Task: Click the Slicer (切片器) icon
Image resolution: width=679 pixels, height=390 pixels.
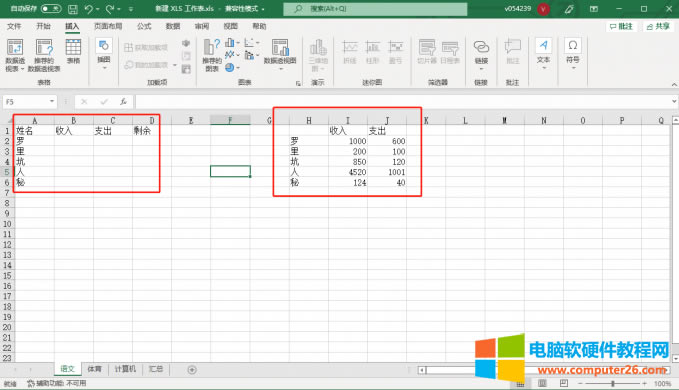Action: coord(427,52)
